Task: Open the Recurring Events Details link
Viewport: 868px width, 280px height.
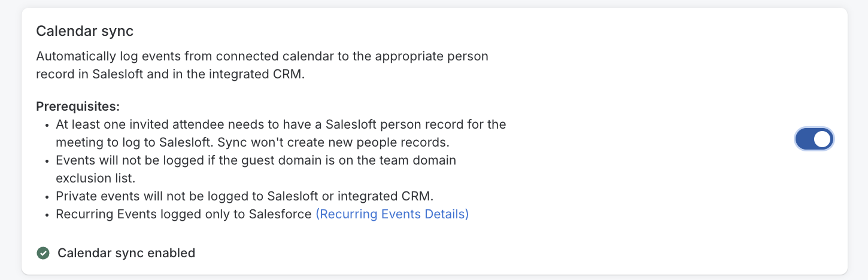Action: click(x=391, y=214)
